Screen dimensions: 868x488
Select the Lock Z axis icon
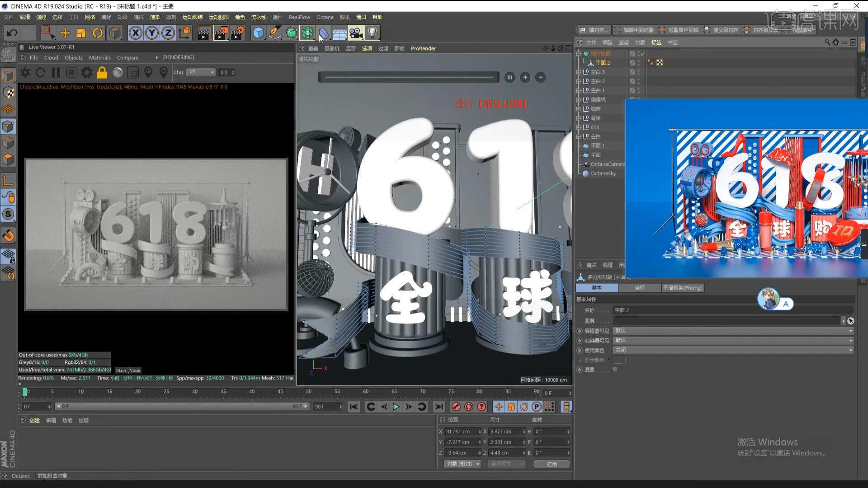(x=168, y=33)
